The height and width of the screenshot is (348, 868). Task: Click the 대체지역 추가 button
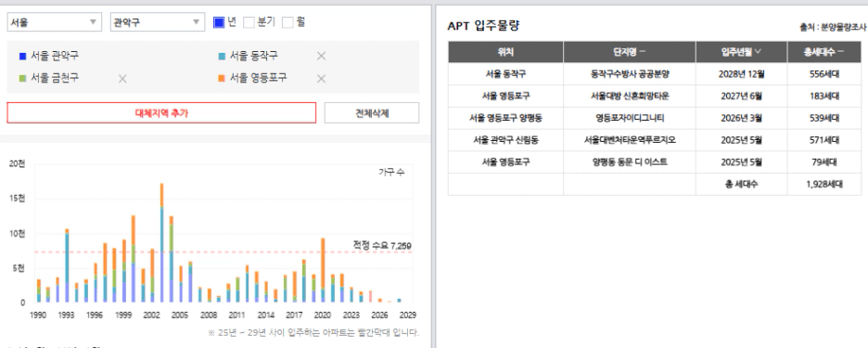pos(161,112)
